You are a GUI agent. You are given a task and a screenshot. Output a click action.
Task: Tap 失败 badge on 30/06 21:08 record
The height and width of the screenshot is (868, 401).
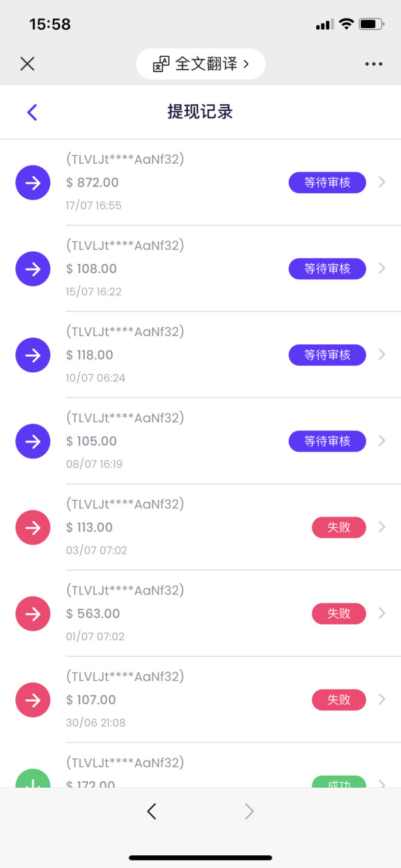click(339, 700)
